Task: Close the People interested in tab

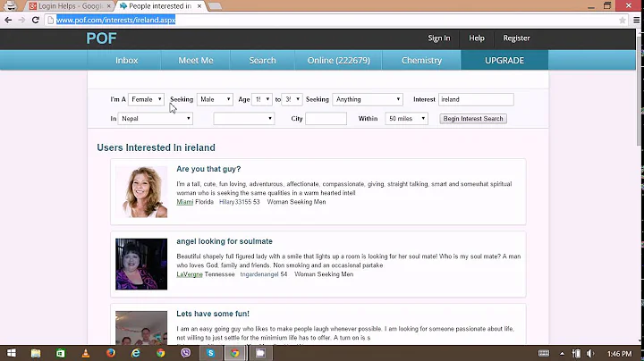Action: (x=199, y=6)
